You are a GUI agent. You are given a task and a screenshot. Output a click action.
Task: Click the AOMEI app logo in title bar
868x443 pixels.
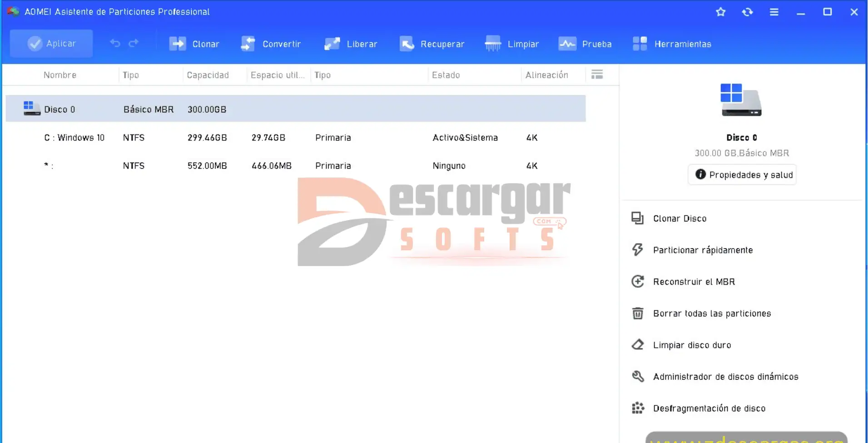click(13, 11)
